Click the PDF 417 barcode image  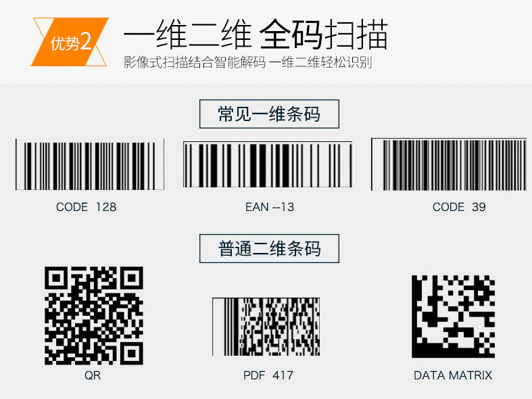266,327
